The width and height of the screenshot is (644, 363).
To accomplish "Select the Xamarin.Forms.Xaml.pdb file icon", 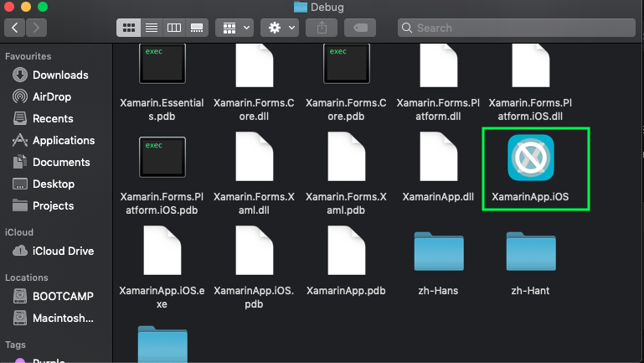I will [346, 157].
